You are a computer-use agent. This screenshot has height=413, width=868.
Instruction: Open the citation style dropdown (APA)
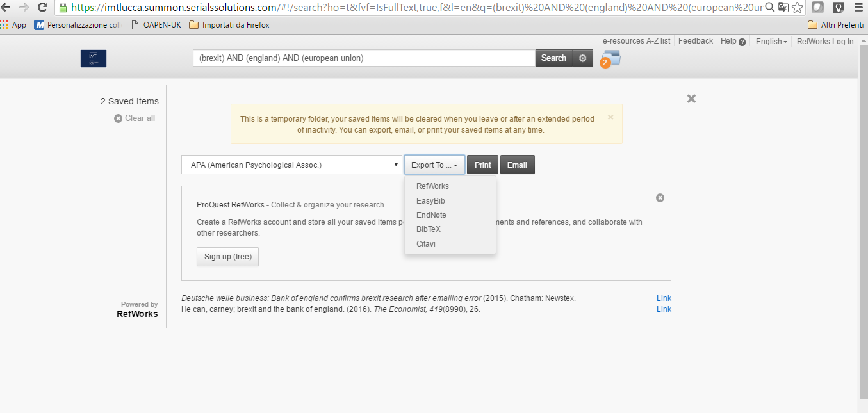(291, 165)
